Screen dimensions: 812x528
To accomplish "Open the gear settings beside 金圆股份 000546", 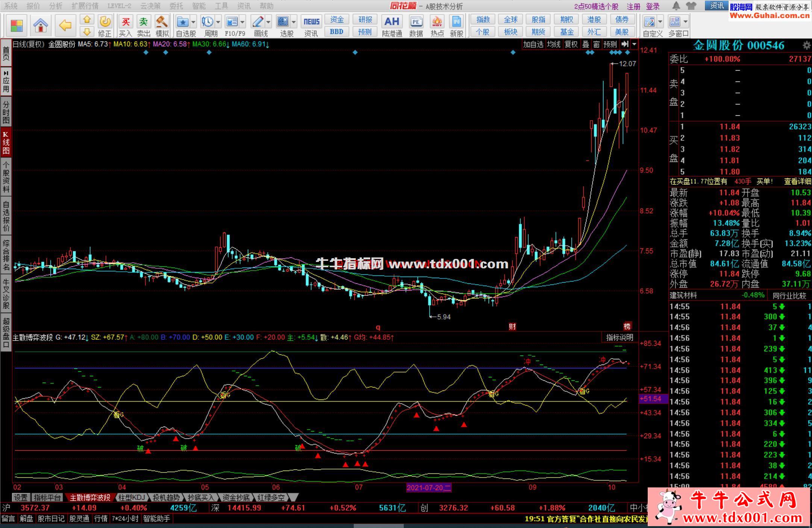I will click(806, 45).
